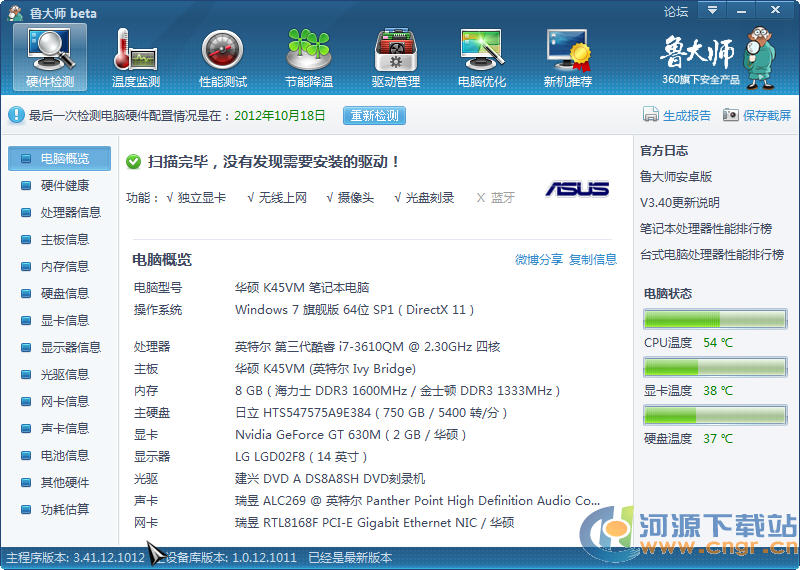The image size is (800, 570).
Task: Open 笔记本处理器性能排行榜 link
Action: [706, 228]
